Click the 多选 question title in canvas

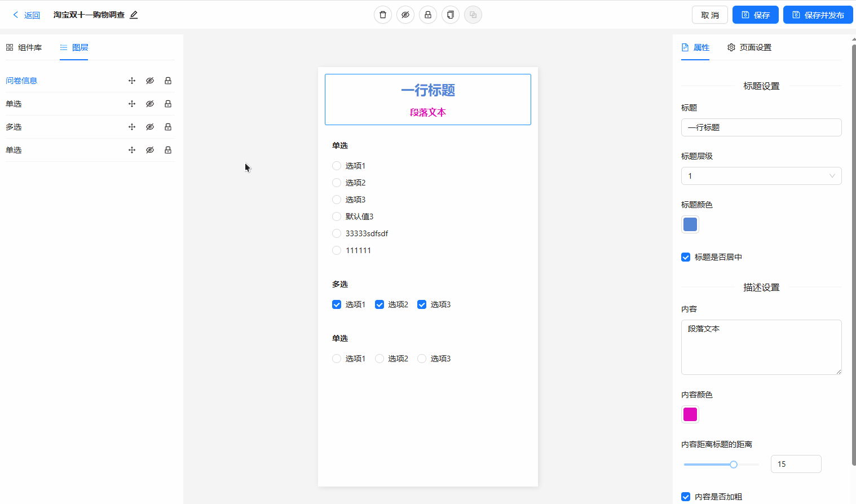(x=340, y=284)
